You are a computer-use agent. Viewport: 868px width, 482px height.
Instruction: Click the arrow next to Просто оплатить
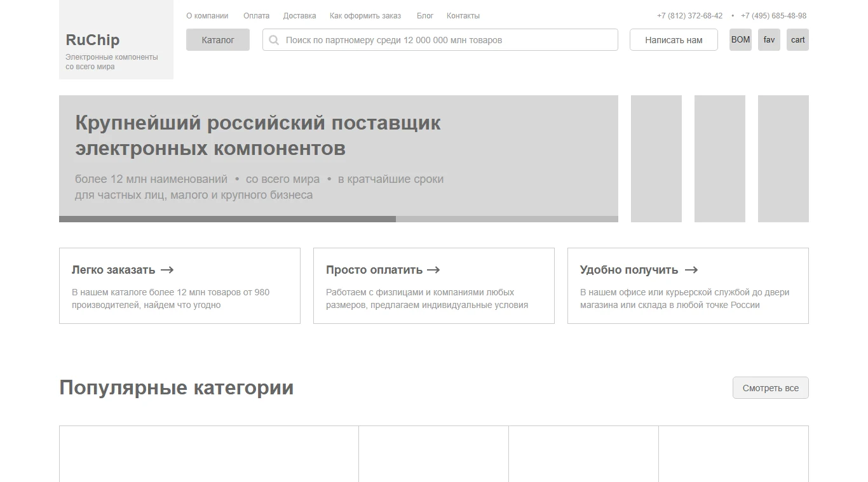coord(433,270)
